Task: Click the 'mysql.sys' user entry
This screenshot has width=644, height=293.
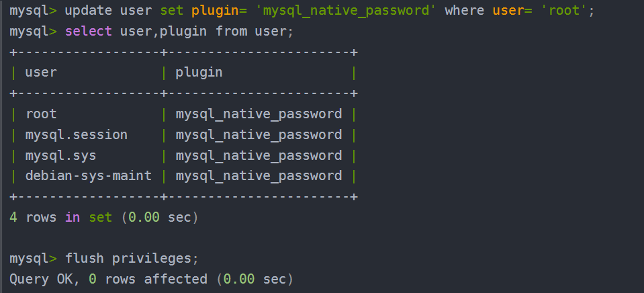Action: (x=61, y=156)
